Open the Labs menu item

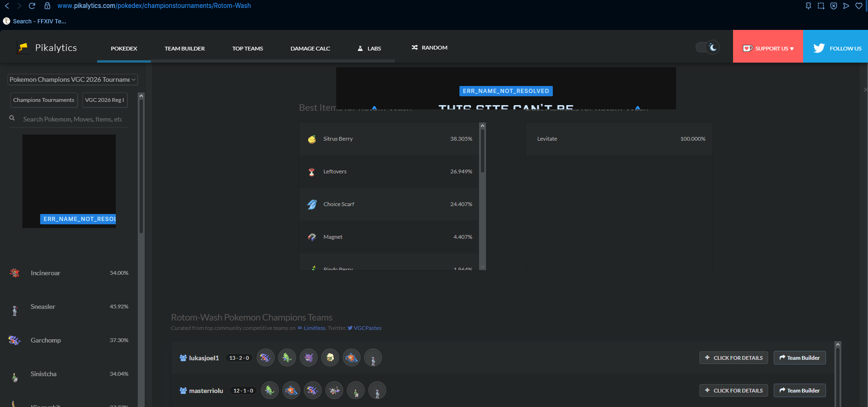point(369,48)
